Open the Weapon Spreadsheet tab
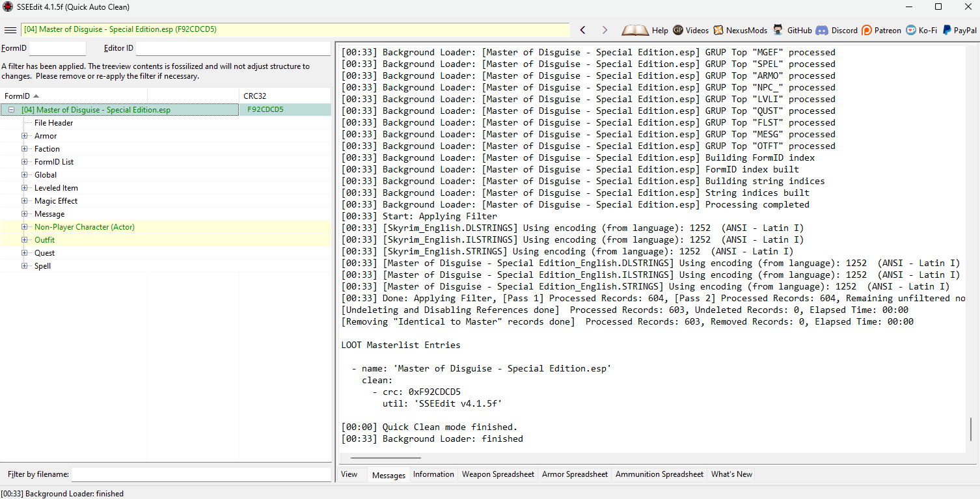The image size is (980, 499). coord(498,474)
